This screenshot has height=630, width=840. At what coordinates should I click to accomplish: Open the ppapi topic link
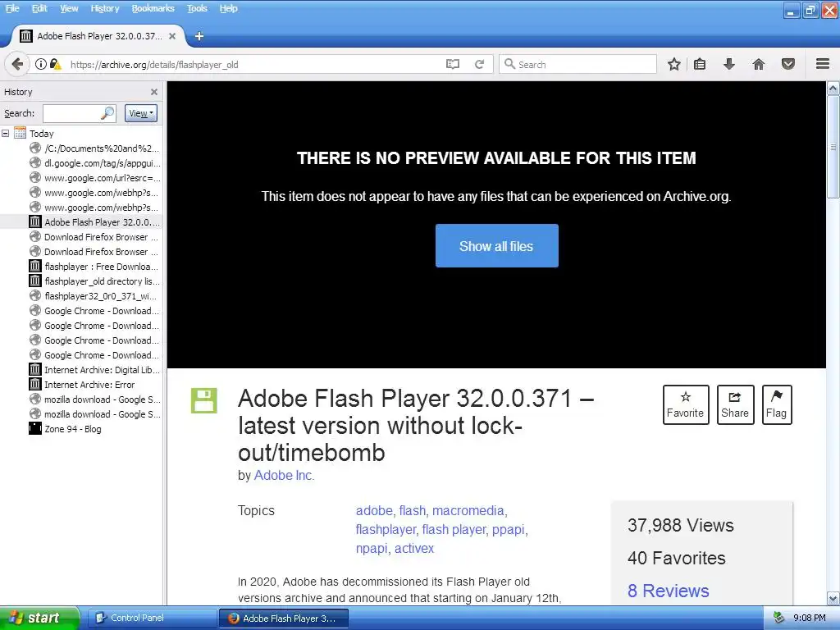point(509,529)
